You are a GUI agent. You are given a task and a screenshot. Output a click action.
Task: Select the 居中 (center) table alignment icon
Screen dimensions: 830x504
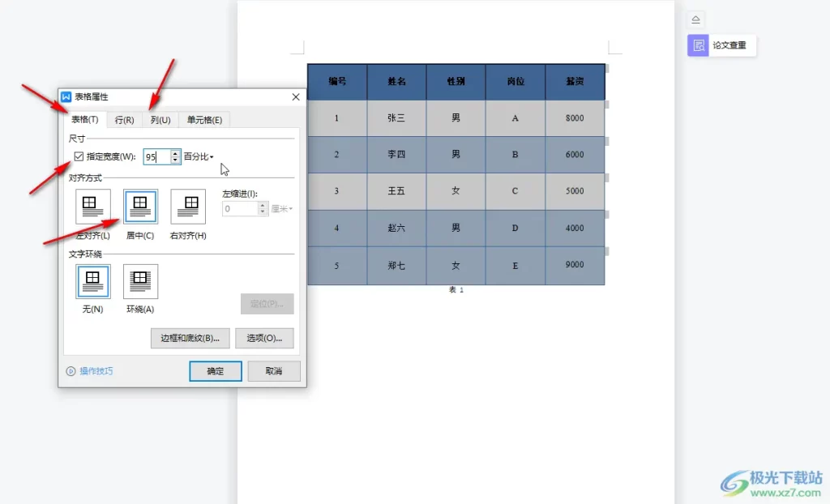tap(139, 207)
